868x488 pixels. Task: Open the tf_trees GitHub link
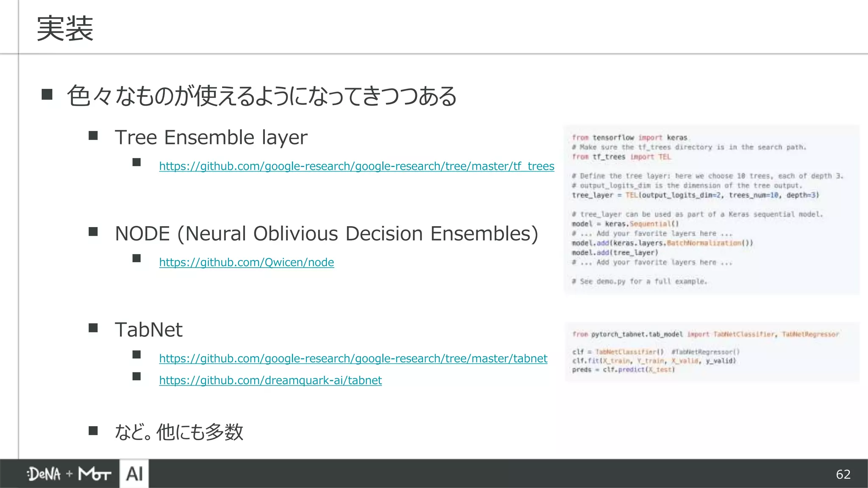[356, 166]
